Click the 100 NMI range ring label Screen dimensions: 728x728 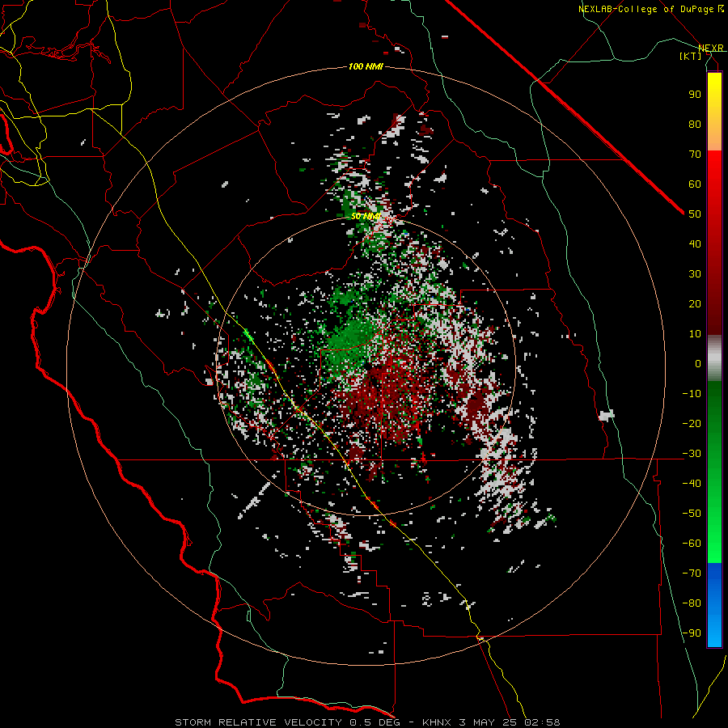366,67
